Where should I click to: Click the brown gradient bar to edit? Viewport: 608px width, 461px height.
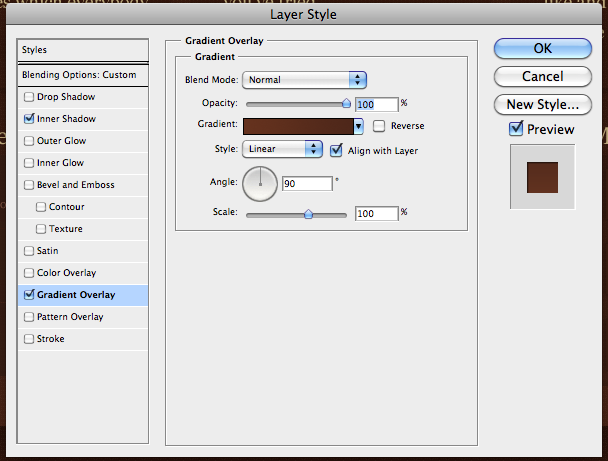point(298,126)
